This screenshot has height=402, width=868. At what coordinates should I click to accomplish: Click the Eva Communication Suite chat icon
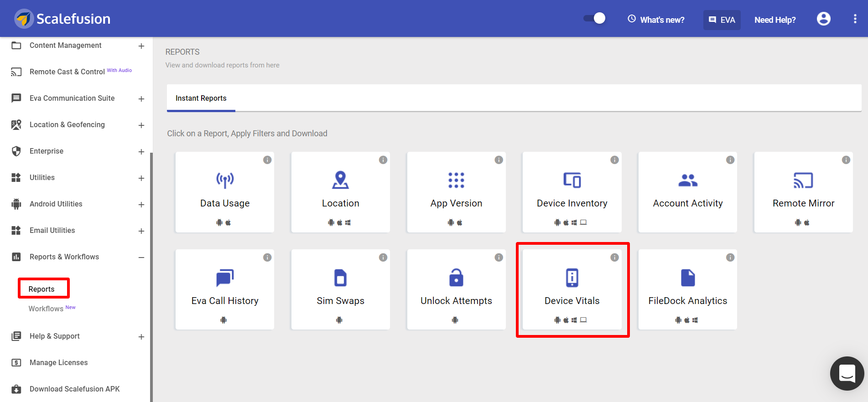(16, 98)
